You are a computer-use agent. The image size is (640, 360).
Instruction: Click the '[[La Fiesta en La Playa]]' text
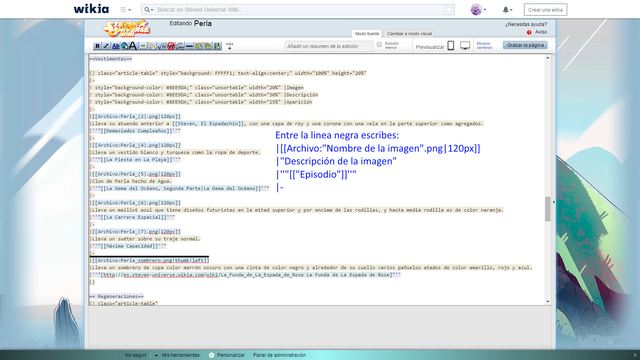pyautogui.click(x=136, y=160)
